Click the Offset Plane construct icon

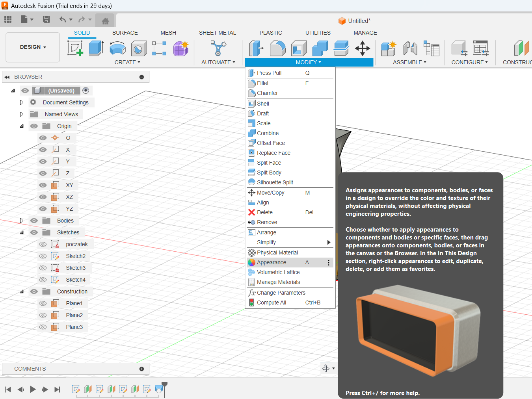(522, 48)
